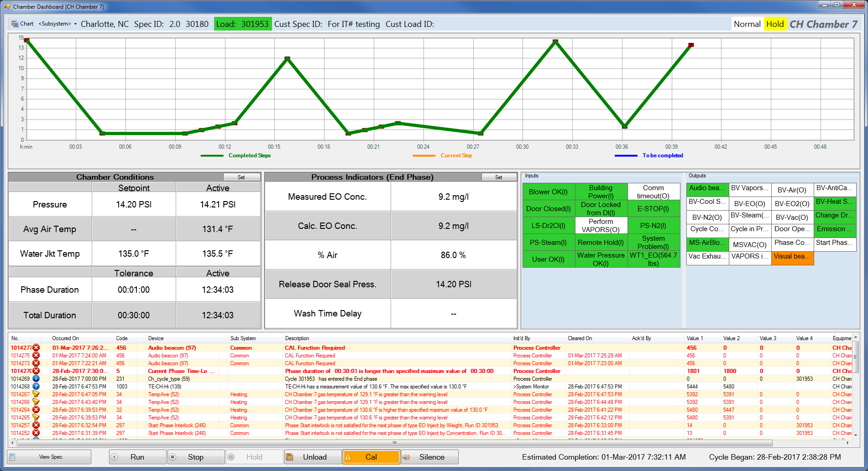
Task: Toggle the BV-EO(O) output indicator
Action: 749,204
